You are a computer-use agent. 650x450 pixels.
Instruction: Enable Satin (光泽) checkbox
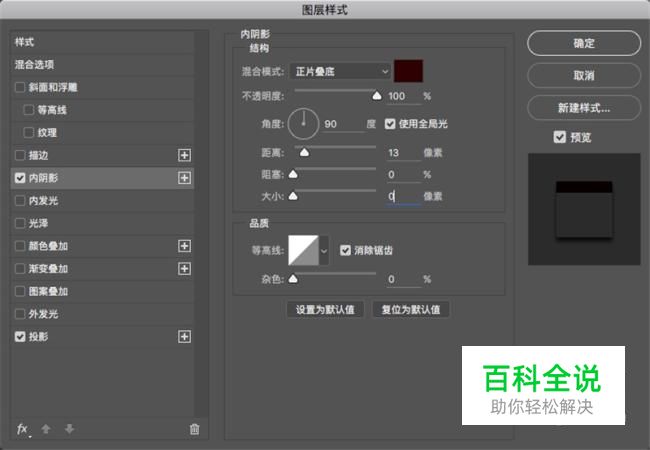20,224
